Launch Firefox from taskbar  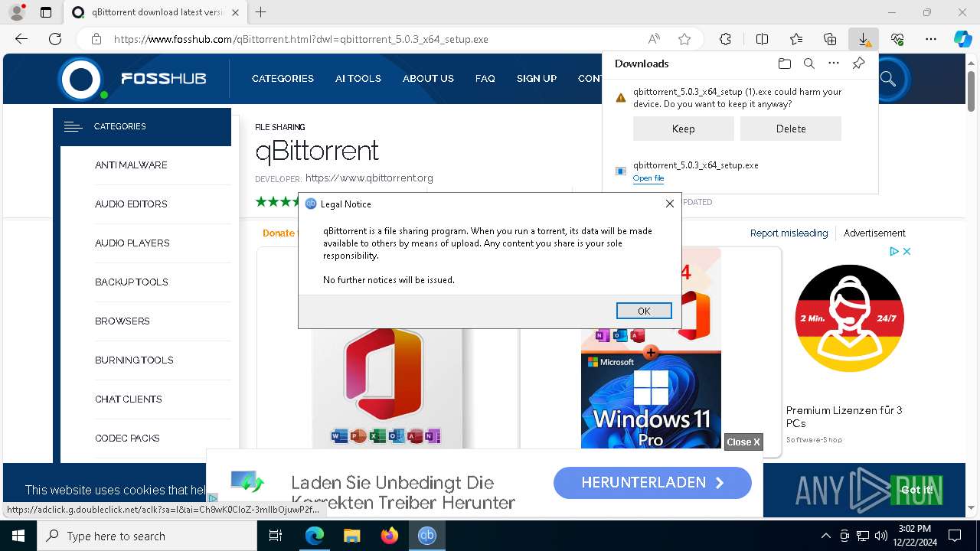coord(389,536)
